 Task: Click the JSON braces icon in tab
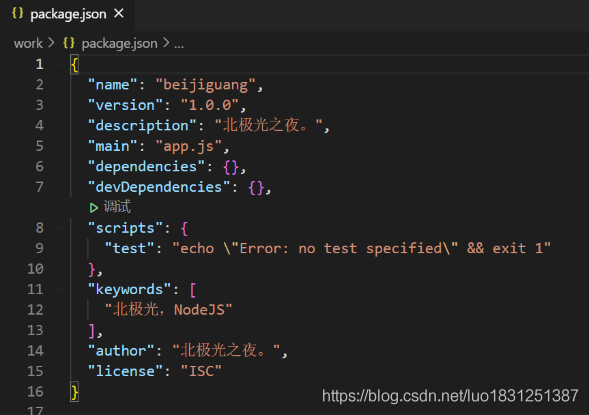point(17,13)
